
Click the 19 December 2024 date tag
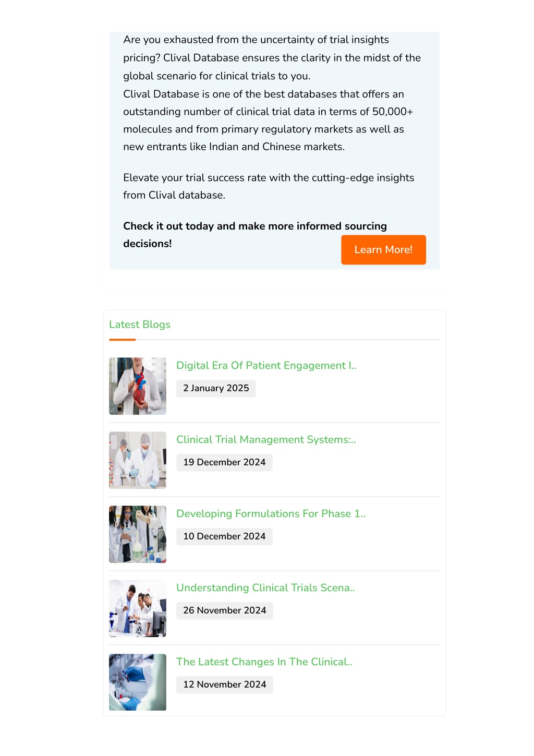[224, 462]
